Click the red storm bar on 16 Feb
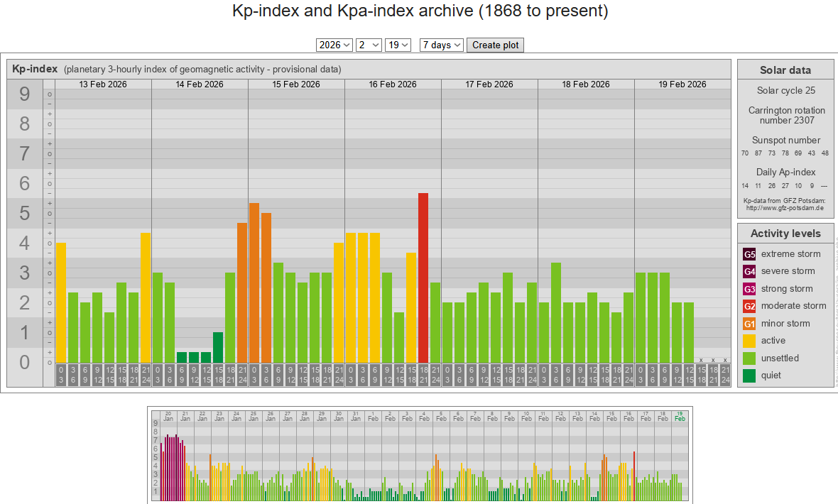This screenshot has height=504, width=838. pyautogui.click(x=423, y=278)
